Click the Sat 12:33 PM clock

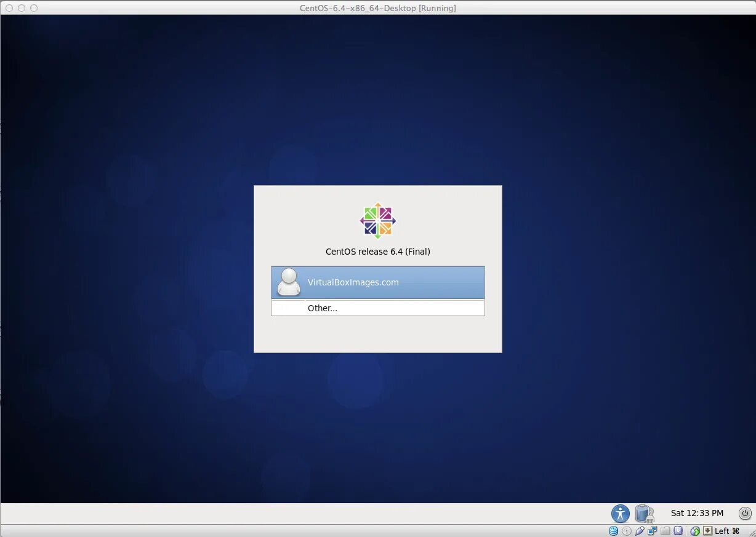[697, 513]
